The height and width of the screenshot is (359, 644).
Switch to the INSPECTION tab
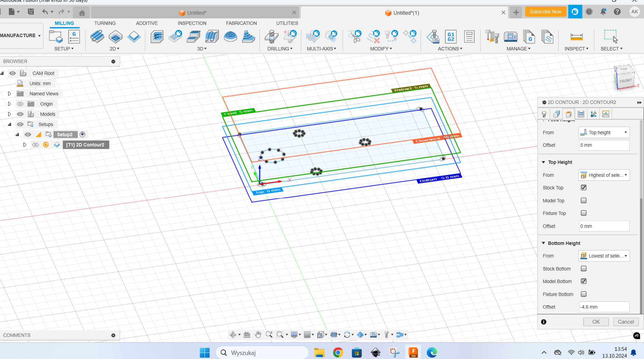click(192, 23)
